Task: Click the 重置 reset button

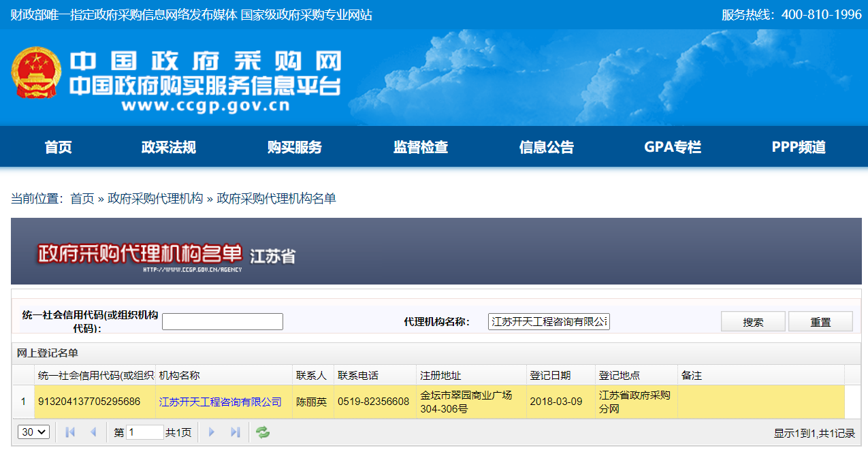Action: [x=820, y=322]
